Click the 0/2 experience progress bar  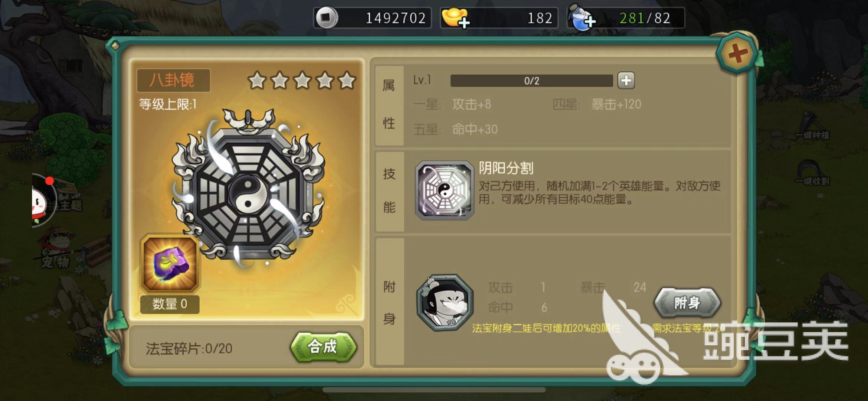531,81
